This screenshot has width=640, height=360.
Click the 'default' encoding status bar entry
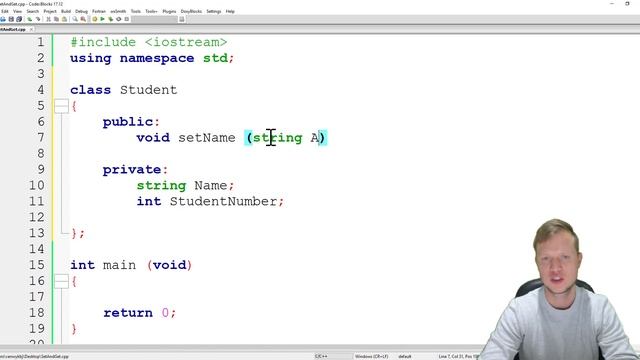click(x=404, y=356)
